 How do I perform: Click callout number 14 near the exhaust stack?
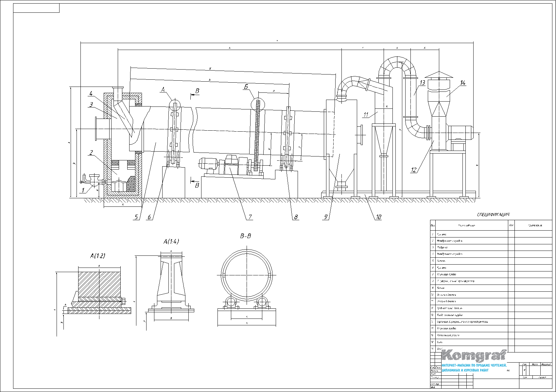pos(462,83)
